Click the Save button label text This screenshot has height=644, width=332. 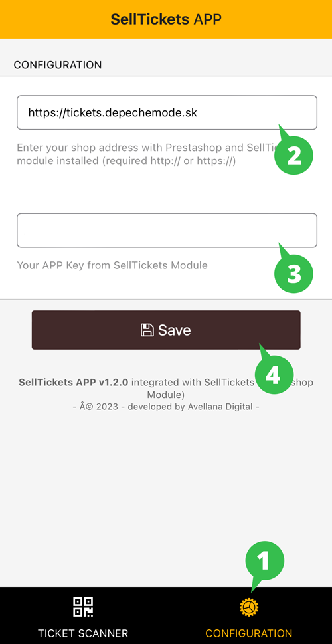175,330
